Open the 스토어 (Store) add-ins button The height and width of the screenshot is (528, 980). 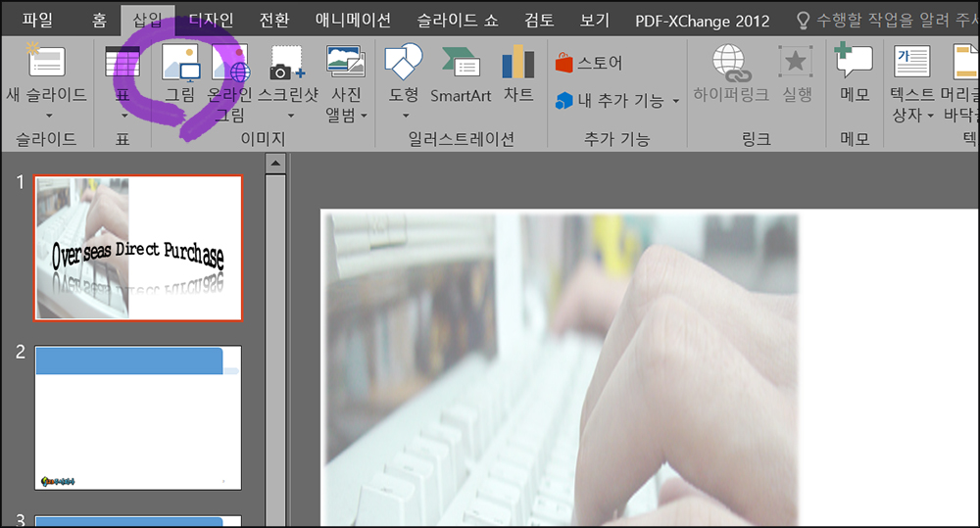click(589, 63)
